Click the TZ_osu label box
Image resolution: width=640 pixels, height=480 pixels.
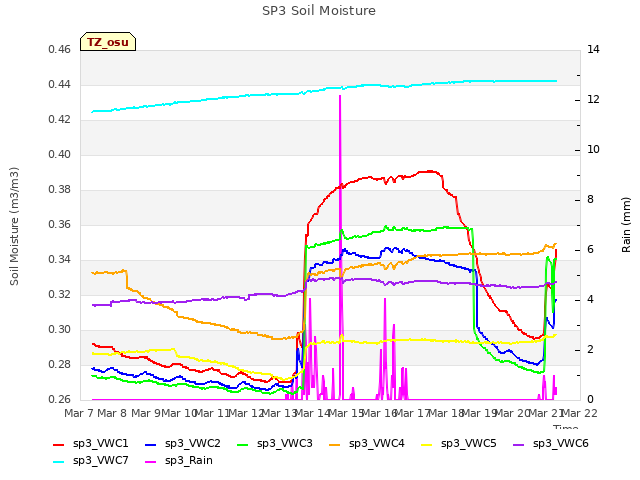point(108,42)
